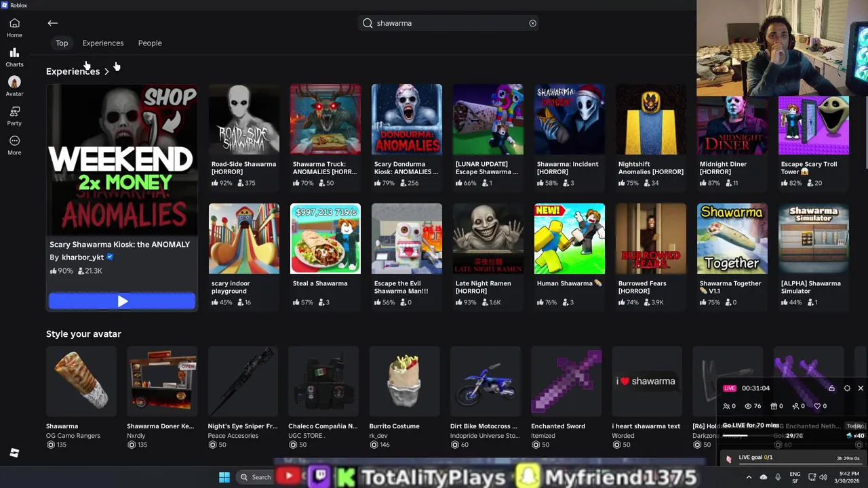The height and width of the screenshot is (488, 868).
Task: Click the back arrow icon
Action: point(52,23)
